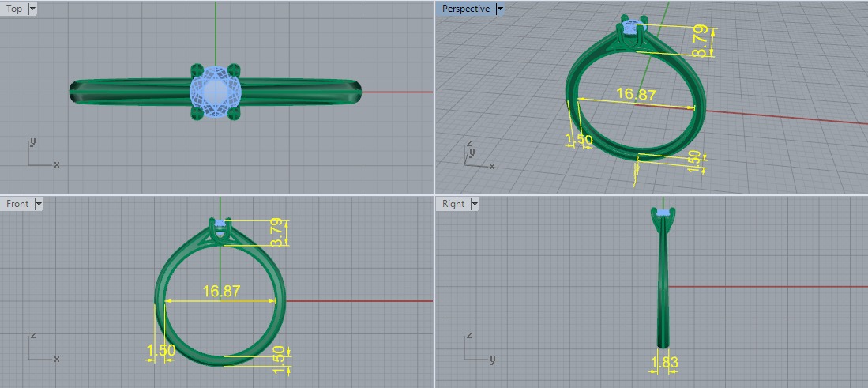
Task: Select the vertical 1.50 dimension in Front view
Action: [x=280, y=360]
